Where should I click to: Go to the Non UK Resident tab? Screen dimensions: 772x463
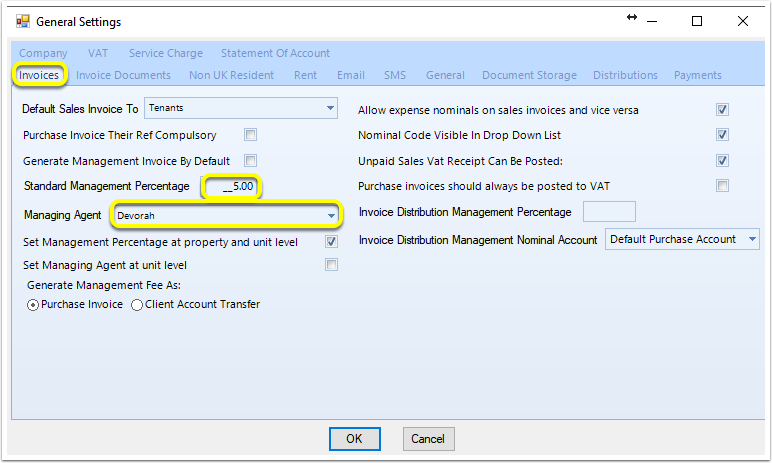[x=231, y=75]
